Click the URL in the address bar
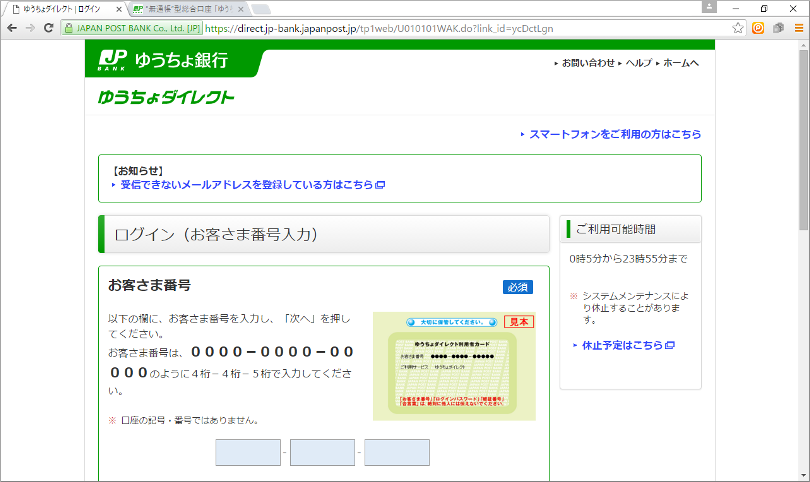Screen dimensions: 810x482 point(379,28)
